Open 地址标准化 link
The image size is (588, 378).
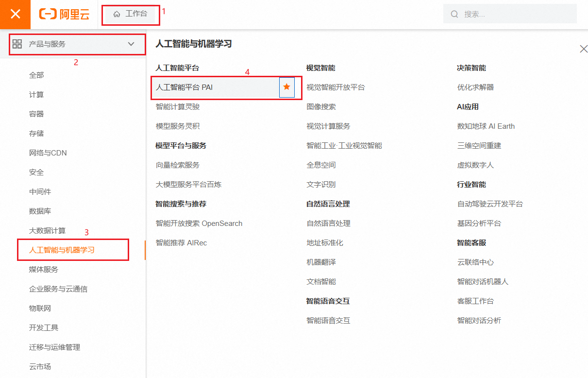point(325,243)
